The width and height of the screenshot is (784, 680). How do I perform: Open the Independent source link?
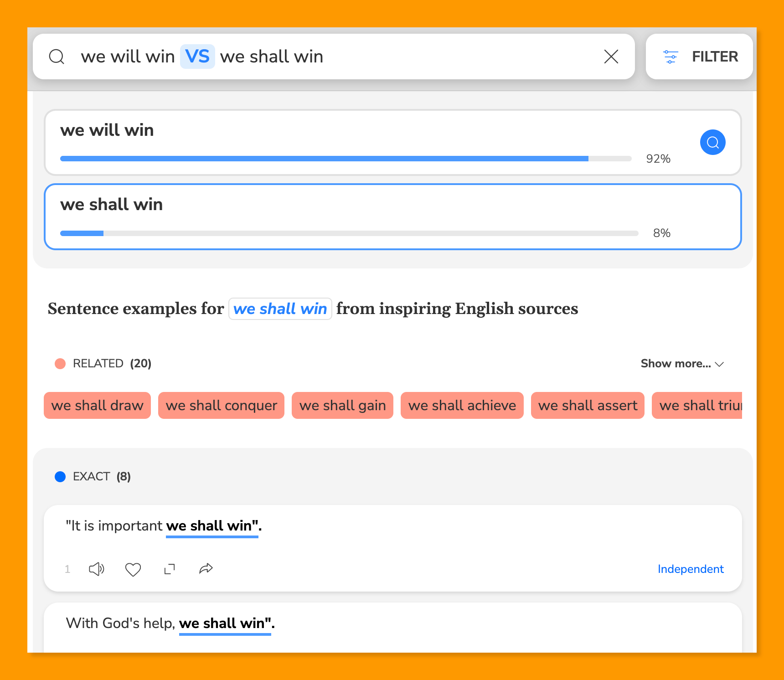tap(690, 569)
